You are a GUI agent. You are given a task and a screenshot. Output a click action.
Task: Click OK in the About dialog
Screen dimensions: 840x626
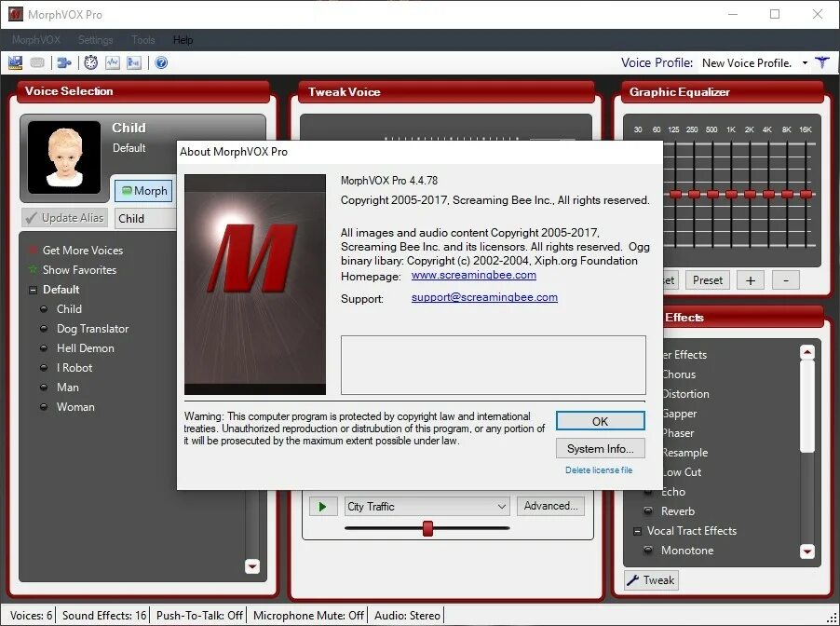point(600,421)
